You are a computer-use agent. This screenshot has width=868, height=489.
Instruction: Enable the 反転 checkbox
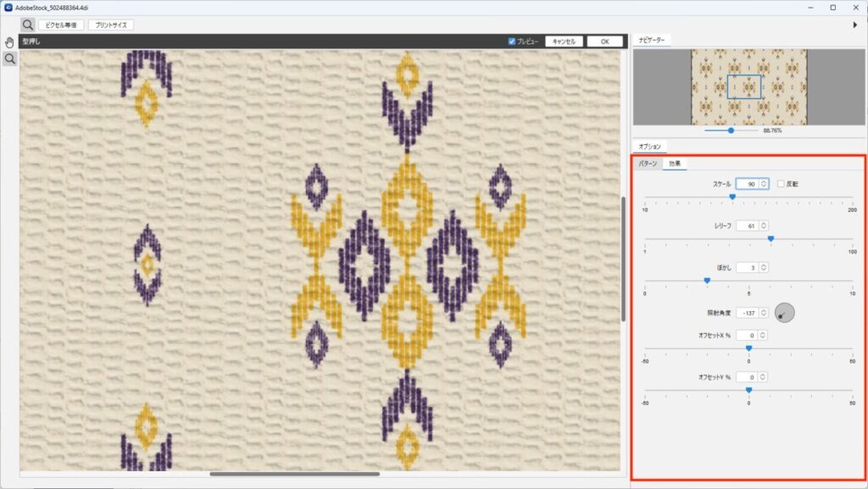pyautogui.click(x=781, y=183)
